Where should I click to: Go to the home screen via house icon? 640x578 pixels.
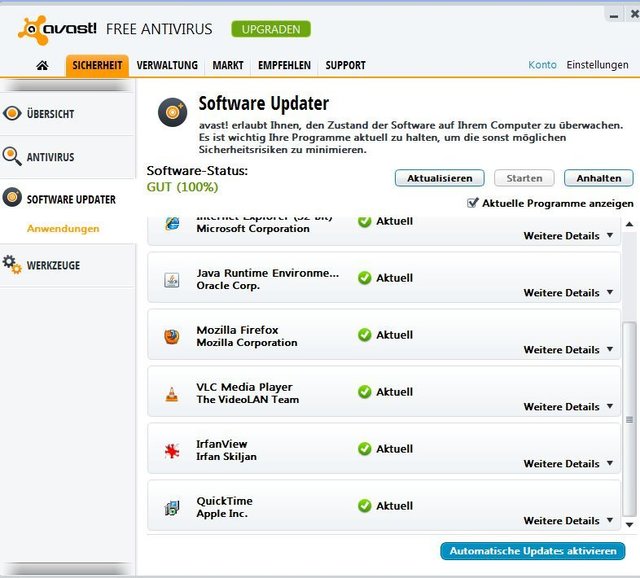coord(42,65)
